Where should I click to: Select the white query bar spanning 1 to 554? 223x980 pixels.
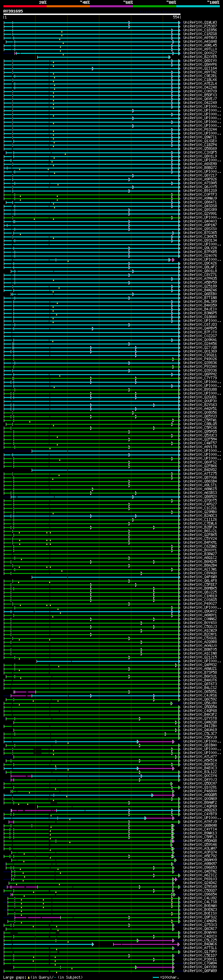[92, 15]
